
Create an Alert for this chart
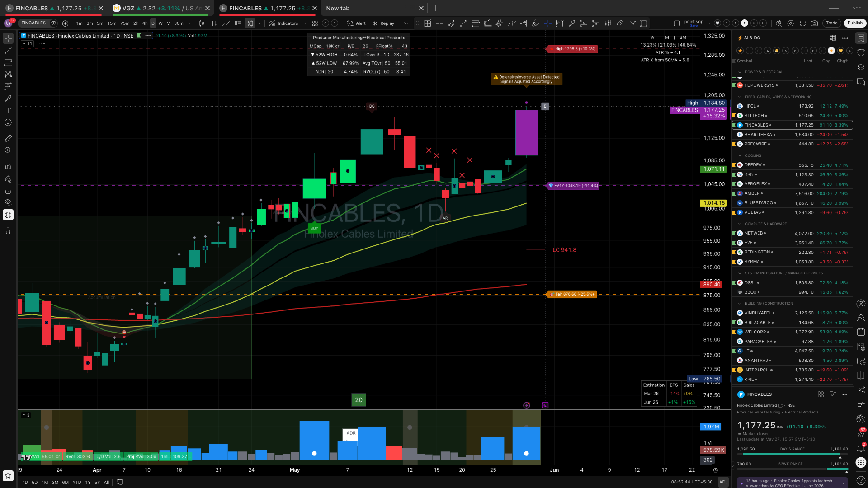click(x=356, y=23)
